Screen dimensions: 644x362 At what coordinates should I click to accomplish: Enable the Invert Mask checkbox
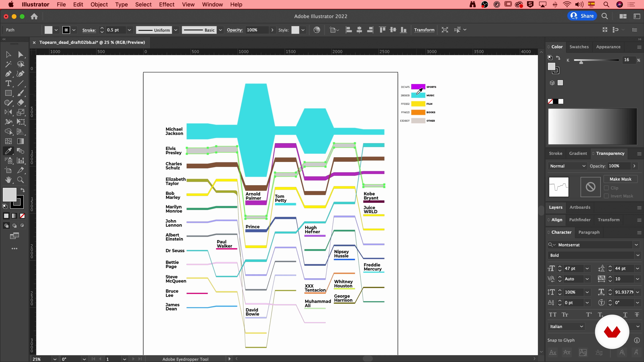coord(606,196)
